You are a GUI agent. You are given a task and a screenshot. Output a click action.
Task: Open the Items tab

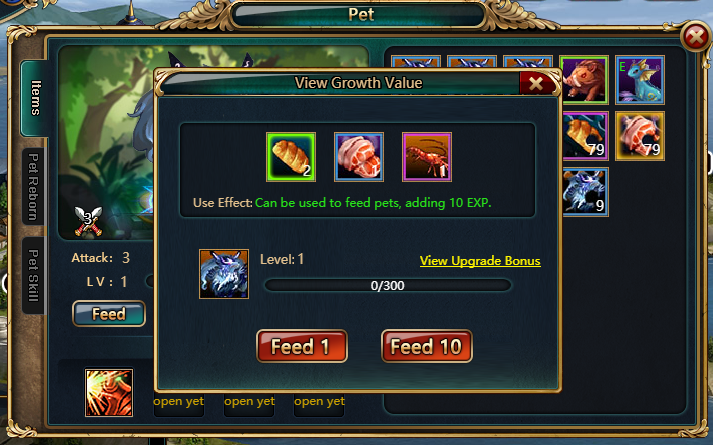click(x=35, y=98)
